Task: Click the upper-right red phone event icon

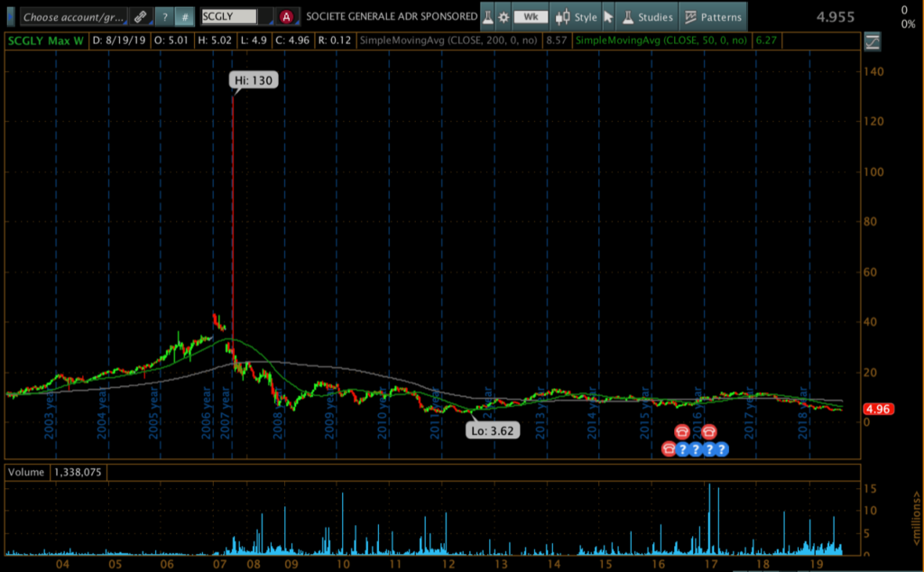Action: 709,432
